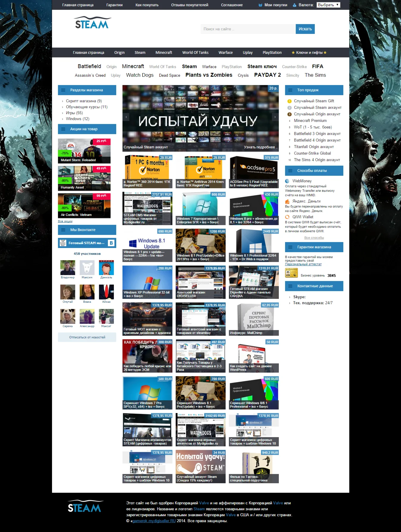Show the next banner slide
This screenshot has height=532, width=401.
point(275,117)
